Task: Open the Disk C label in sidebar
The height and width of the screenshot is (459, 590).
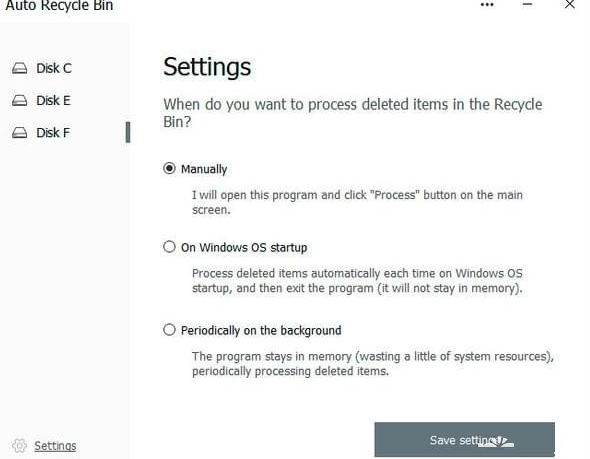Action: pos(54,68)
